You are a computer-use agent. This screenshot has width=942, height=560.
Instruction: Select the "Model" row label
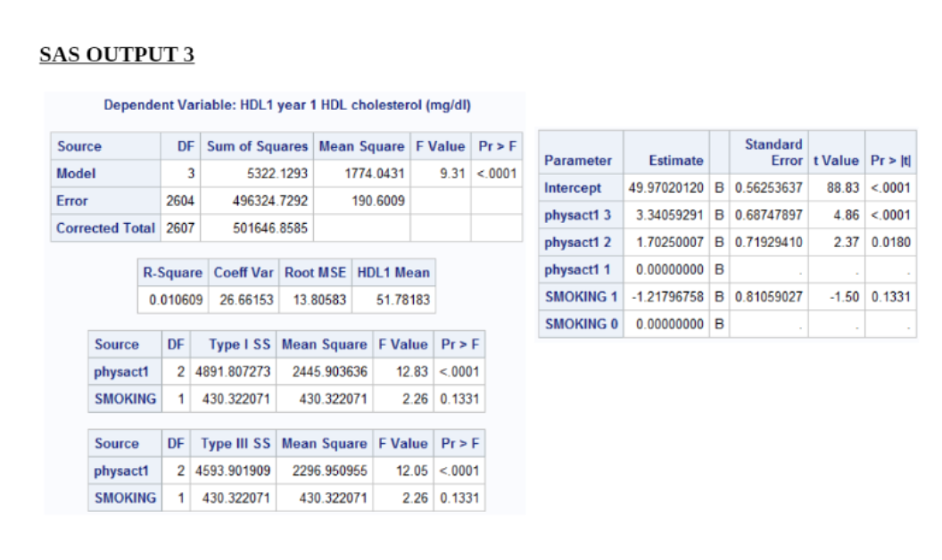76,174
